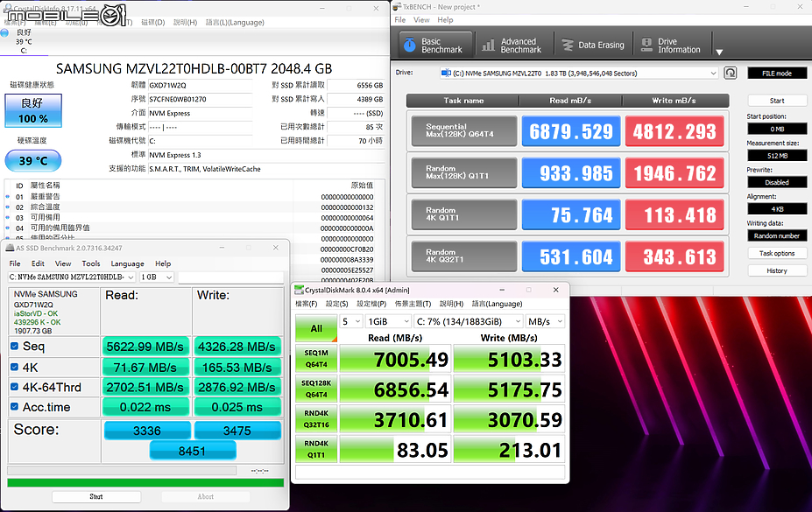
Task: Open the Tools menu in AS SSD Benchmark
Action: click(x=90, y=263)
